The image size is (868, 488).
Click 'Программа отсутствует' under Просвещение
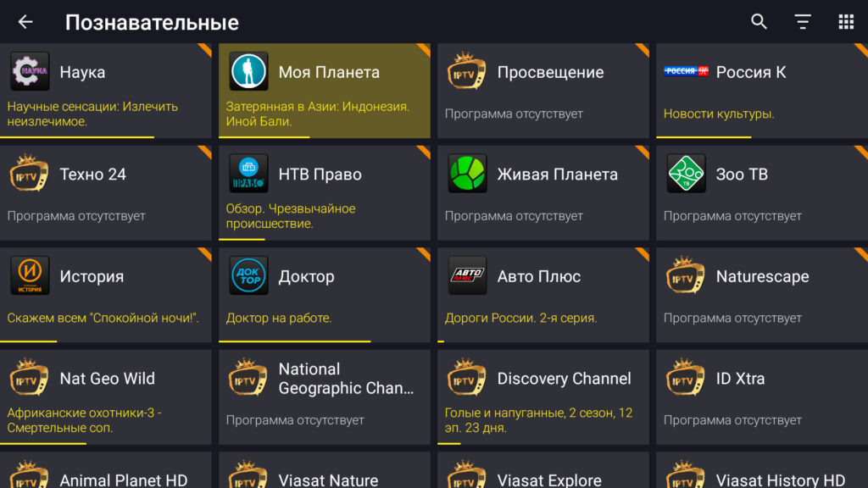(x=514, y=114)
